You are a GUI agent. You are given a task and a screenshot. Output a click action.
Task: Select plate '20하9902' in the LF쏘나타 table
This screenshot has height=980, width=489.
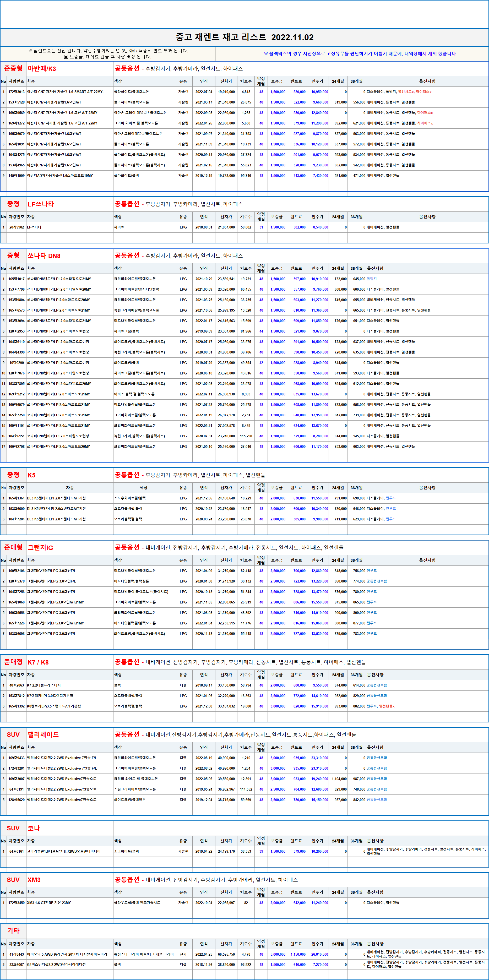[x=16, y=227]
